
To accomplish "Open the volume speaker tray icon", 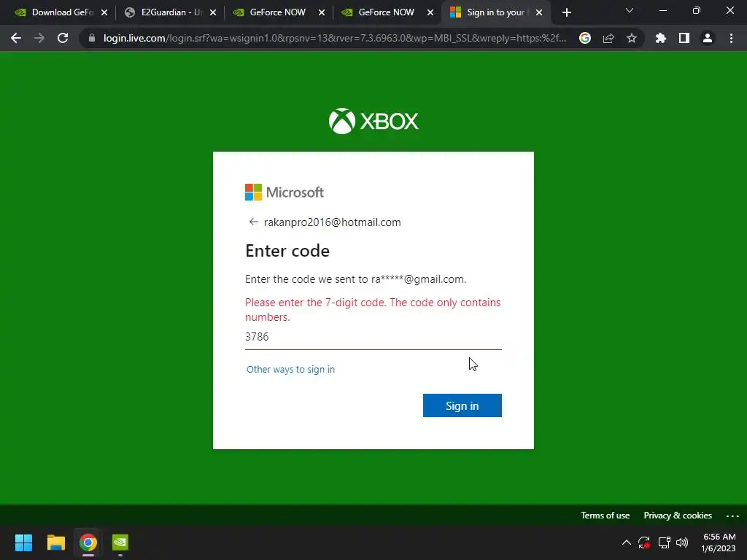I will (682, 542).
